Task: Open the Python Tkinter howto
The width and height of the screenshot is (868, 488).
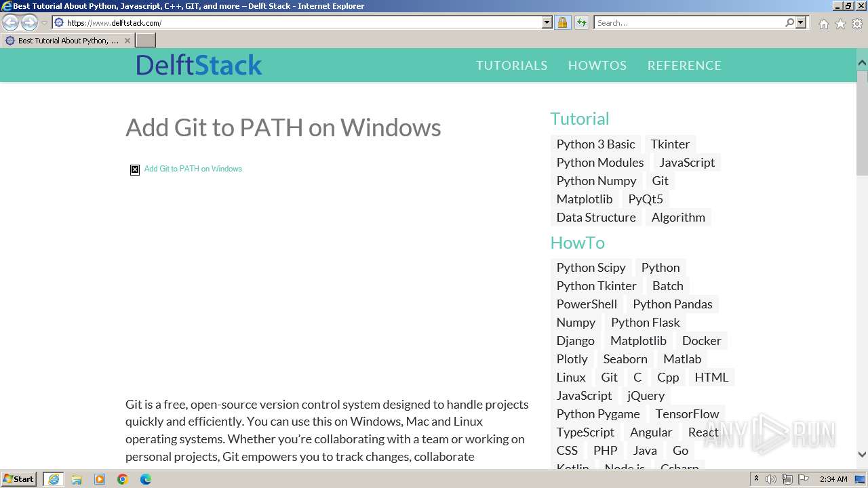Action: (x=596, y=285)
